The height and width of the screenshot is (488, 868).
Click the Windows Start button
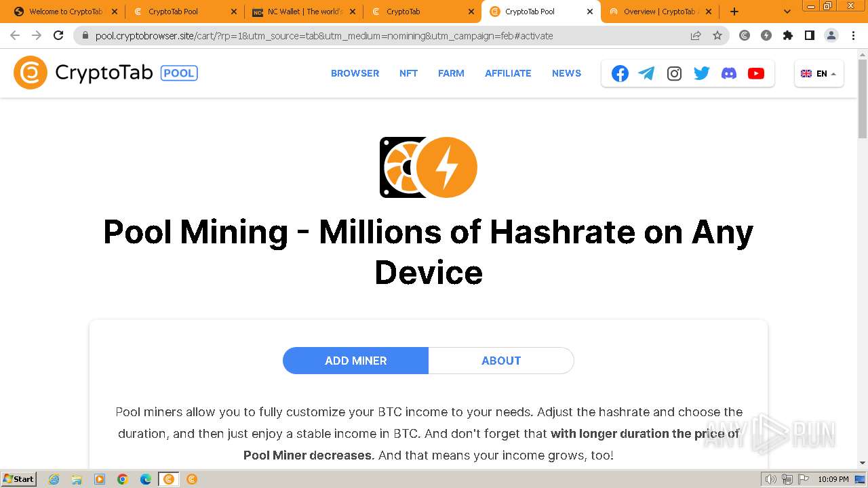pyautogui.click(x=19, y=479)
